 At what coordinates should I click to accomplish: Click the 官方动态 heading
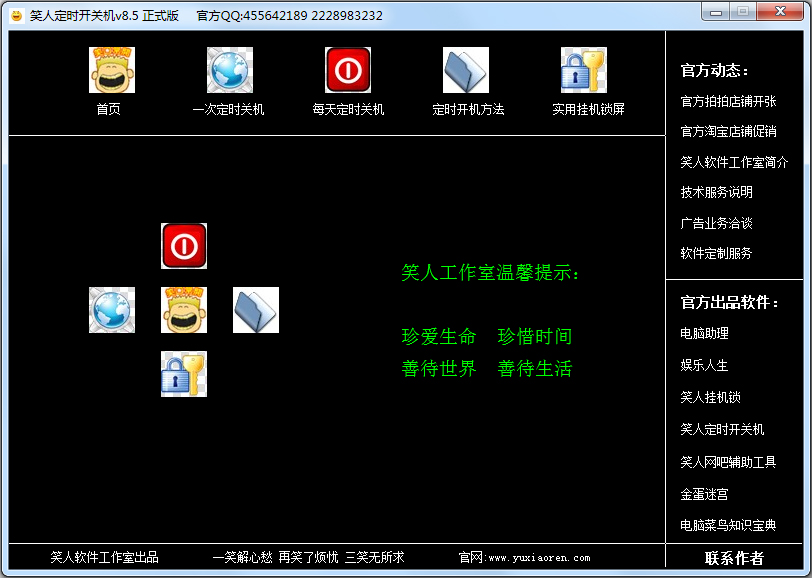pos(715,70)
